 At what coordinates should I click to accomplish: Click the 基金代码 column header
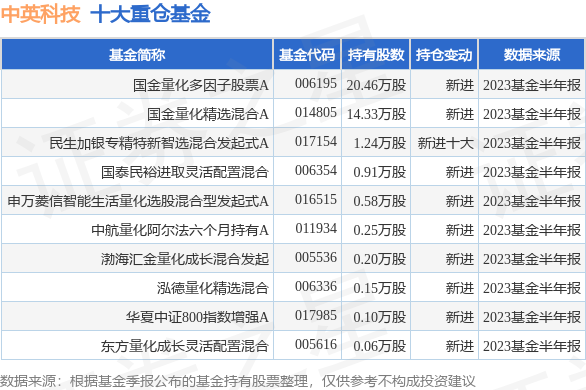tap(307, 55)
